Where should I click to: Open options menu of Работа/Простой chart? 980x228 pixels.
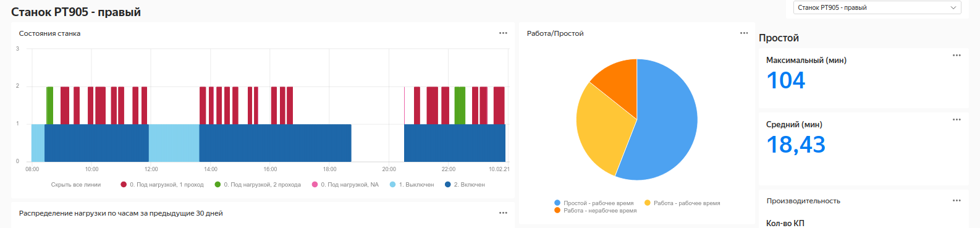click(x=744, y=33)
